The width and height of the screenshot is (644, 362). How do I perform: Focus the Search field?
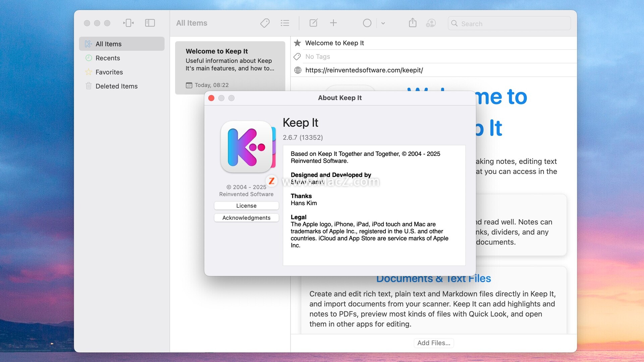(x=509, y=23)
